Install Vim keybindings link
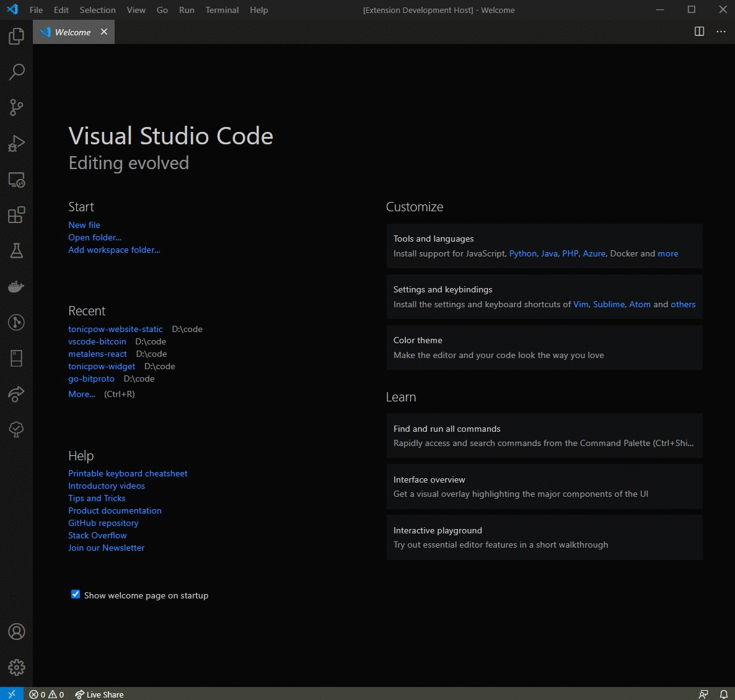735x700 pixels. point(581,304)
